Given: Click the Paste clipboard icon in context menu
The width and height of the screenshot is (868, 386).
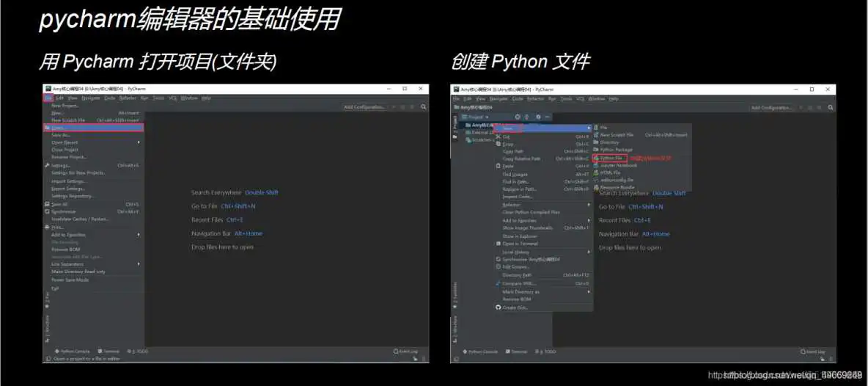Looking at the screenshot, I should coord(499,166).
